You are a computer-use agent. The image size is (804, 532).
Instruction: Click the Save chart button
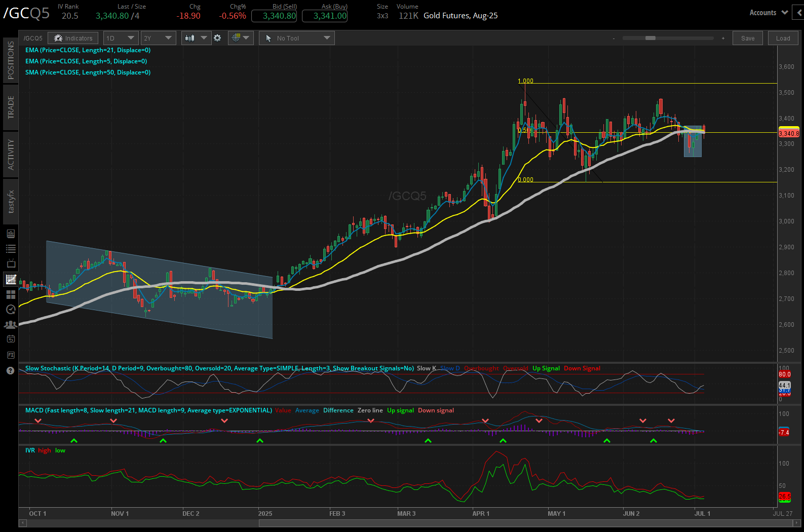point(747,38)
